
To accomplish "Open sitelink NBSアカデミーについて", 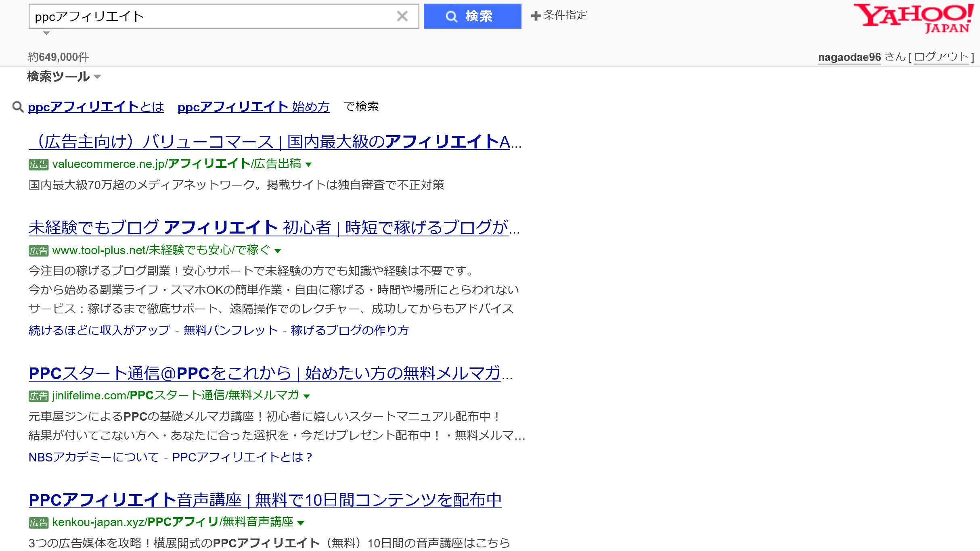I will pos(94,457).
